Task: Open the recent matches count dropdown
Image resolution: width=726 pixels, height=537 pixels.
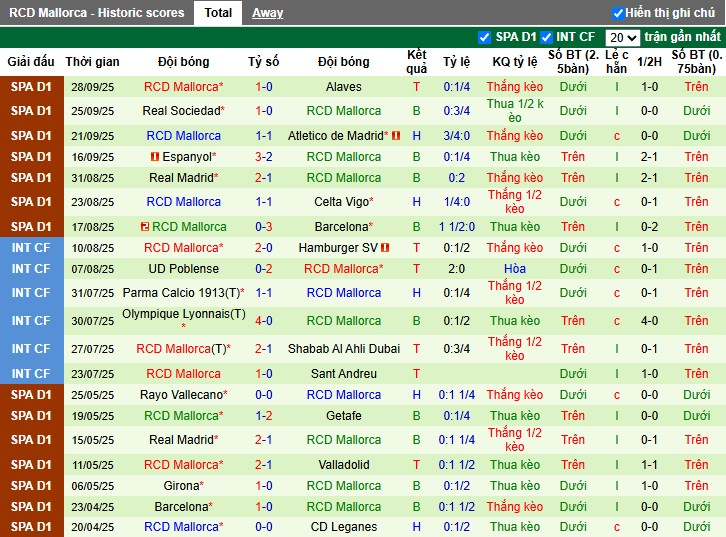Action: [622, 38]
